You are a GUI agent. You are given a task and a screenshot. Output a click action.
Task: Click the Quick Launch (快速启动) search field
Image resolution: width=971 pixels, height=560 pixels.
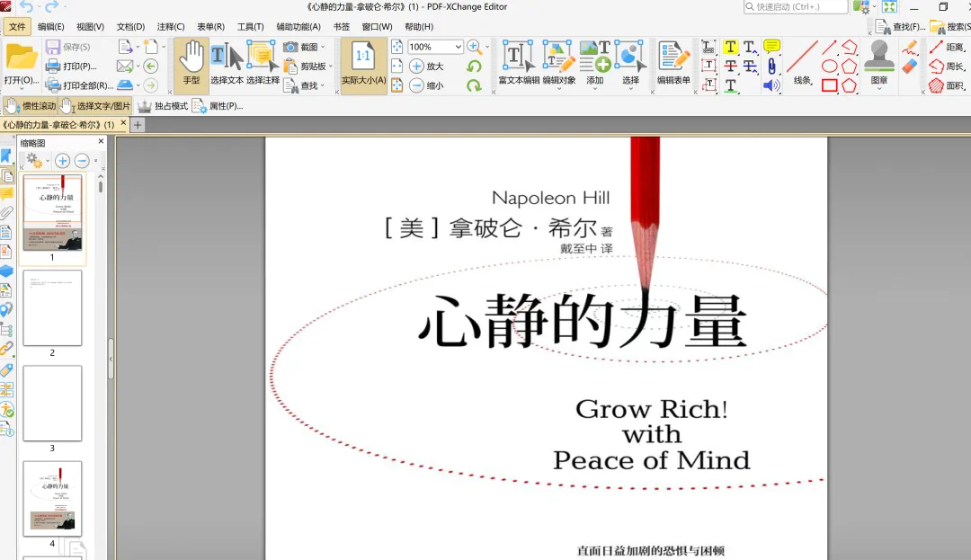click(x=796, y=7)
